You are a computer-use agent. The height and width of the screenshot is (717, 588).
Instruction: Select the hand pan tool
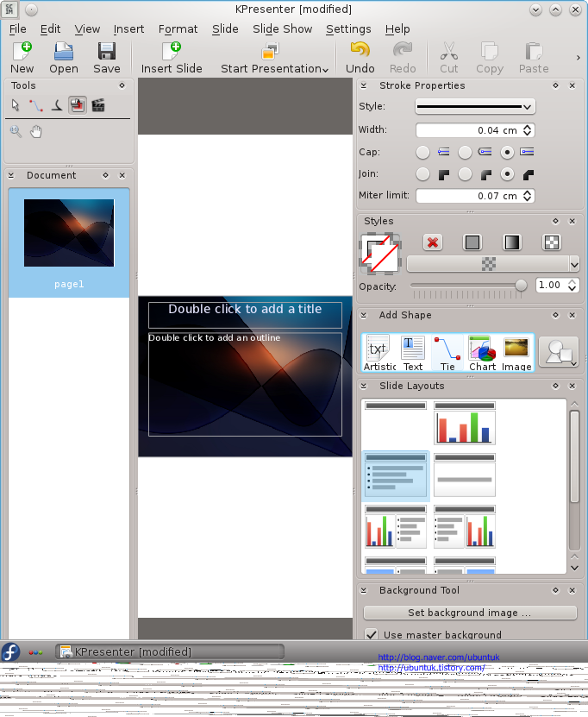point(35,132)
